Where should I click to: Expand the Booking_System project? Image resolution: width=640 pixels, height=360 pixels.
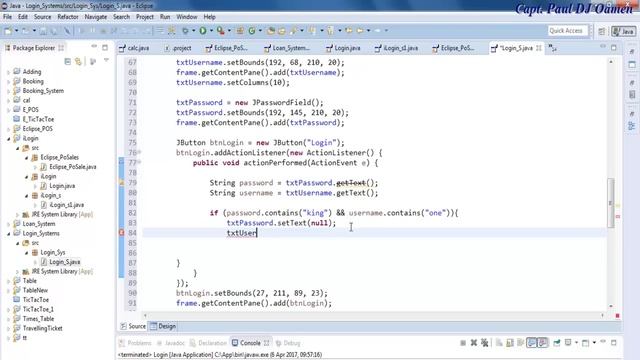[x=8, y=91]
